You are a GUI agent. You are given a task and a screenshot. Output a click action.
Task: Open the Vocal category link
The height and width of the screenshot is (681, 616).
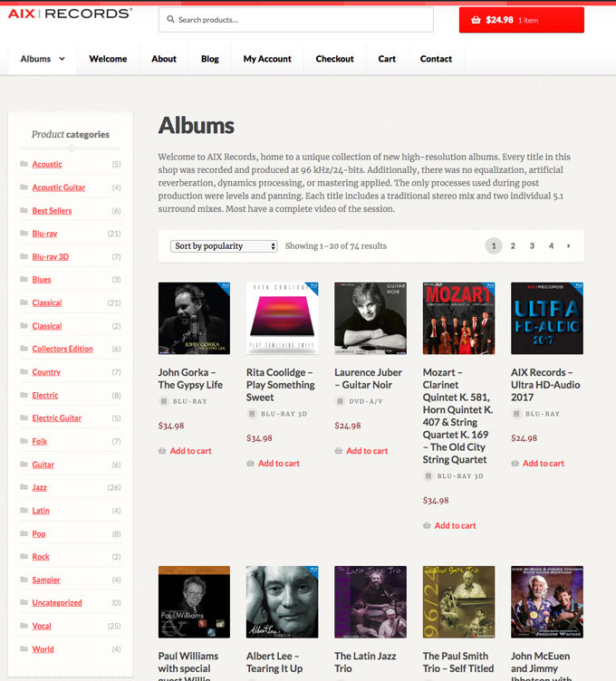42,626
